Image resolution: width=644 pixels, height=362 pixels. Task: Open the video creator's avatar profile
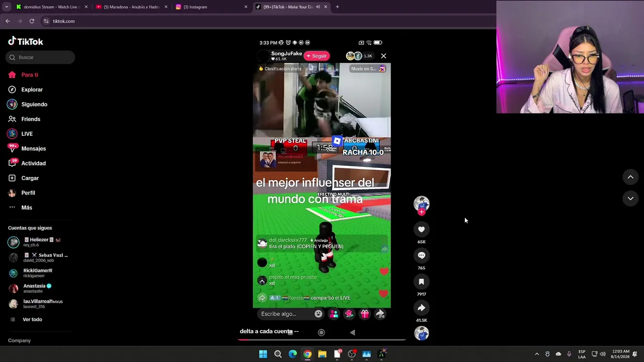pos(422,203)
